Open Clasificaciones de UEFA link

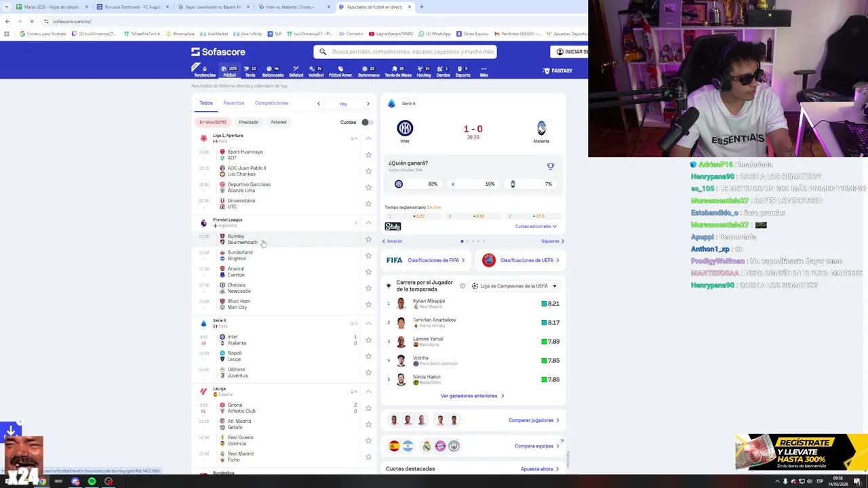[x=521, y=260]
